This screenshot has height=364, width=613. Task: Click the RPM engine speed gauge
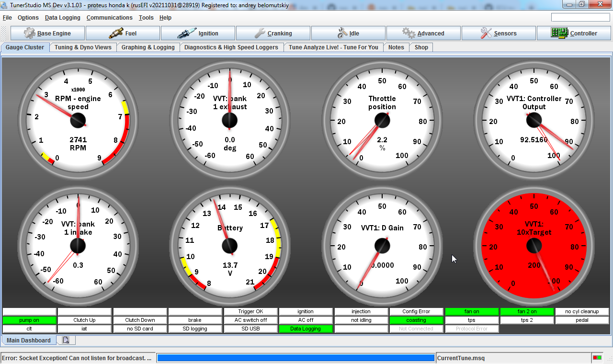click(x=78, y=120)
